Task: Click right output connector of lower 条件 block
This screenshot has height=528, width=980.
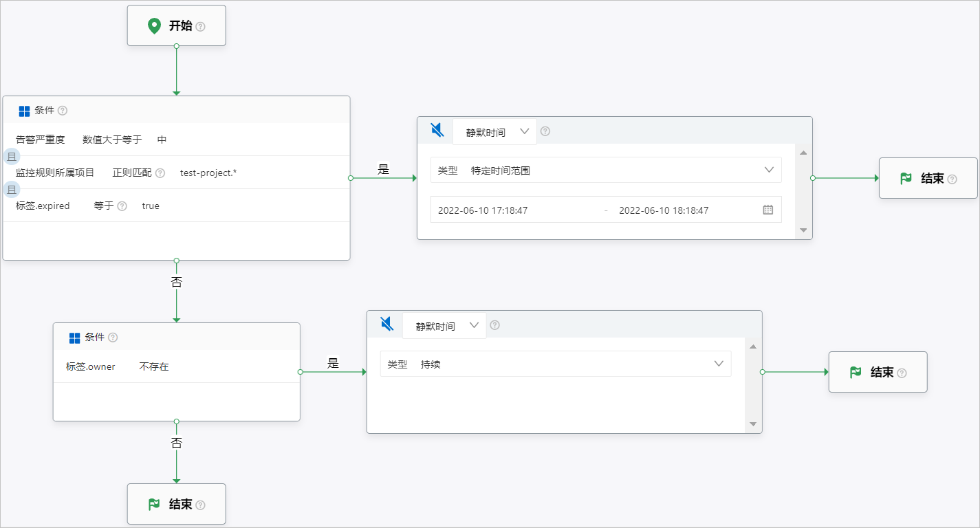Action: click(x=300, y=372)
